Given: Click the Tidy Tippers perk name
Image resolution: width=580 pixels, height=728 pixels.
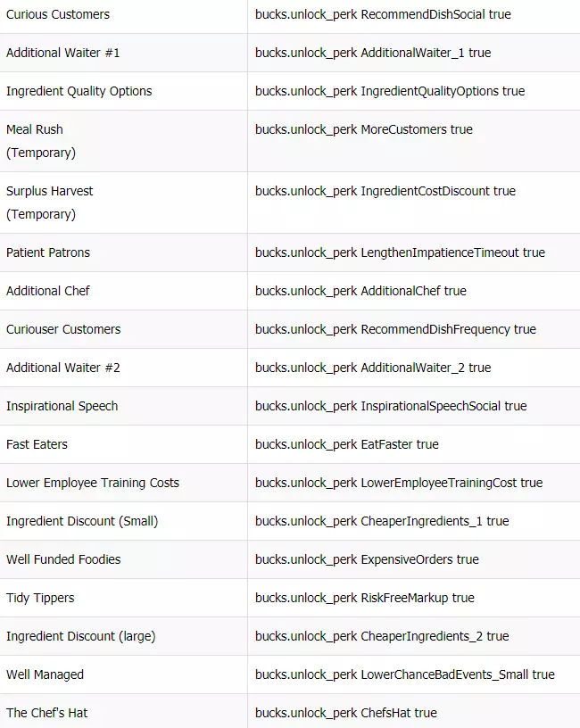Looking at the screenshot, I should pyautogui.click(x=40, y=598).
